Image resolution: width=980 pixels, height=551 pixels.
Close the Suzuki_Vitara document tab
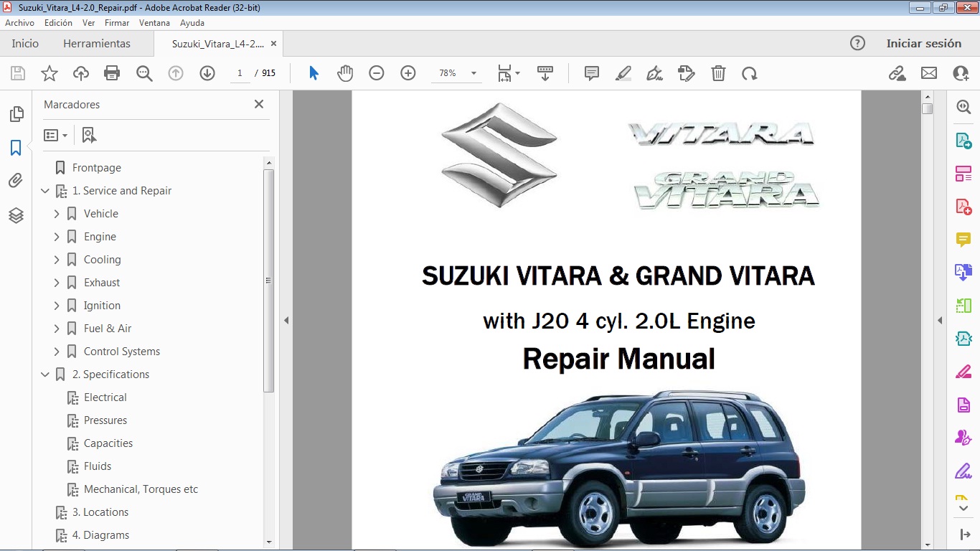click(x=273, y=44)
